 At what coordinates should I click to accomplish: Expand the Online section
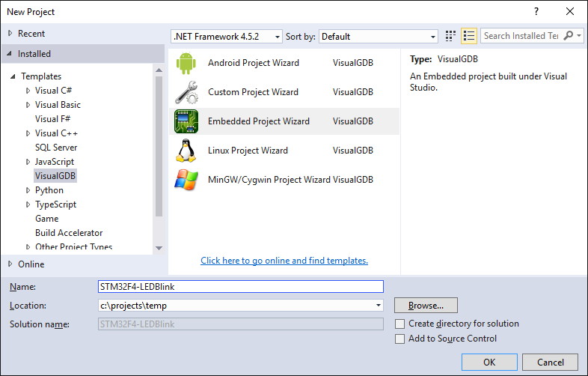click(10, 264)
